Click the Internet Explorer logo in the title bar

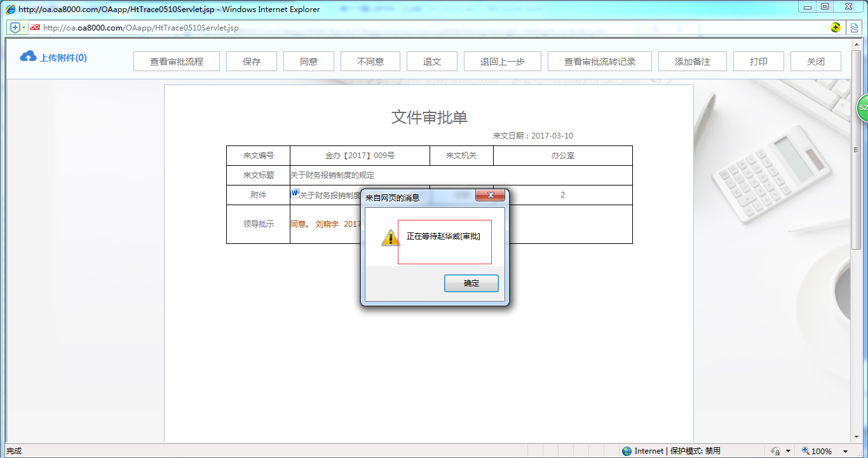coord(11,9)
